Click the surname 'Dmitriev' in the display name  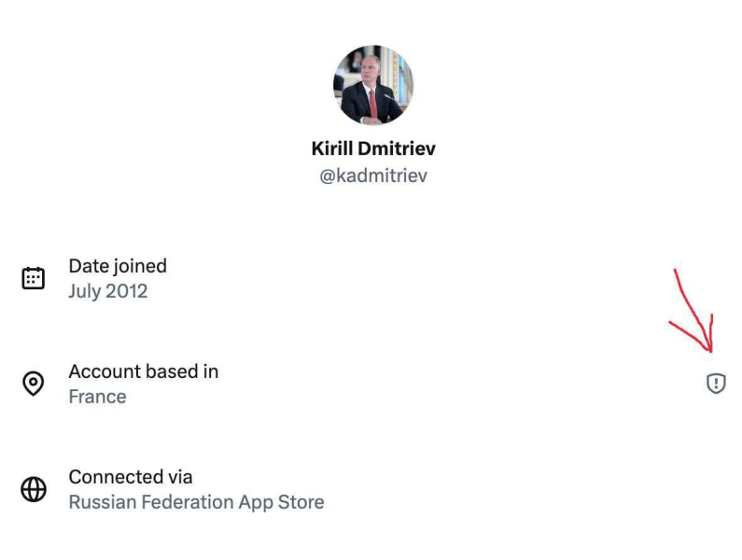398,148
